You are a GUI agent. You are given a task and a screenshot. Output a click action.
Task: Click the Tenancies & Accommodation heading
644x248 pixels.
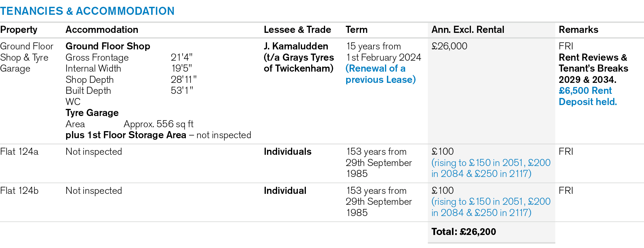87,11
